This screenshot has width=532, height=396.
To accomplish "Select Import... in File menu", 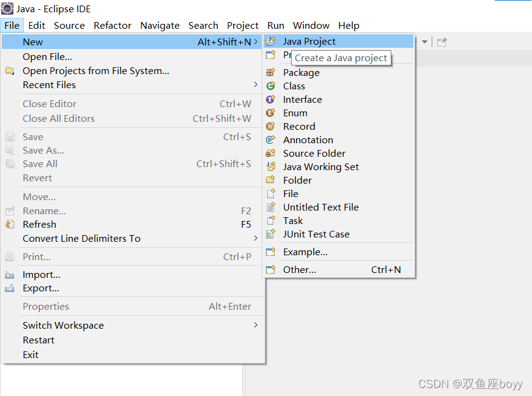I will (132, 275).
